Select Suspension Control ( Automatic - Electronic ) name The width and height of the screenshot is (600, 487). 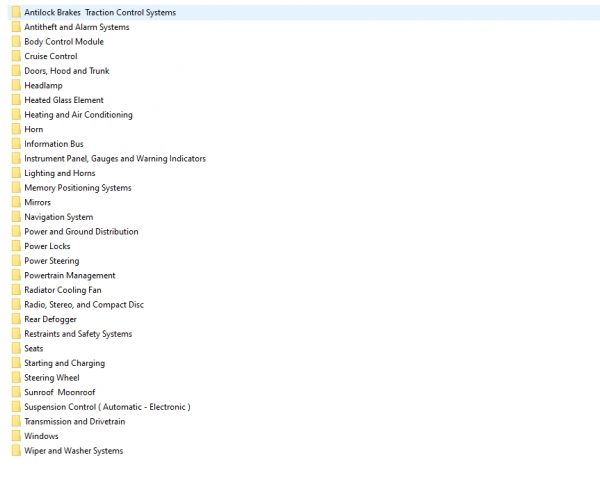[108, 407]
